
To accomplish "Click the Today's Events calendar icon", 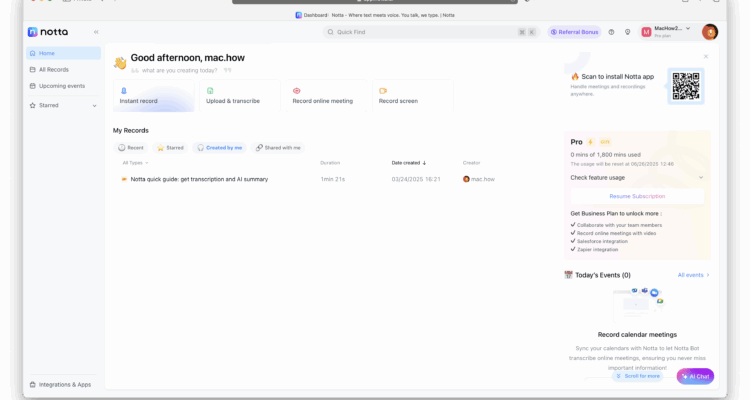I will (568, 275).
